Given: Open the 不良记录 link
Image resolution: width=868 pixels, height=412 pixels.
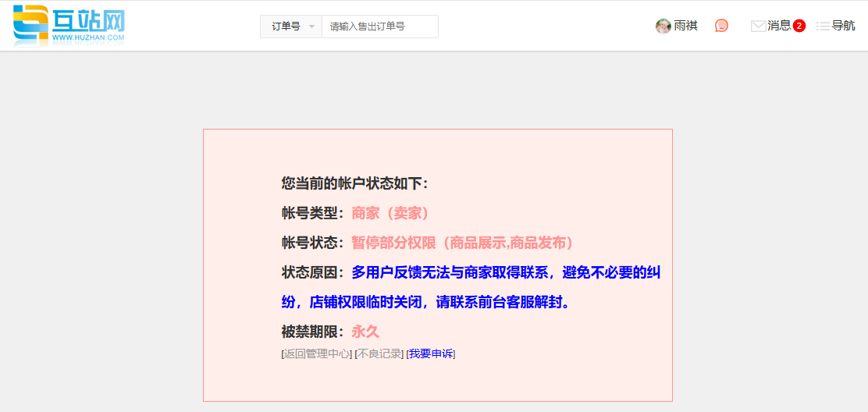Looking at the screenshot, I should tap(379, 354).
